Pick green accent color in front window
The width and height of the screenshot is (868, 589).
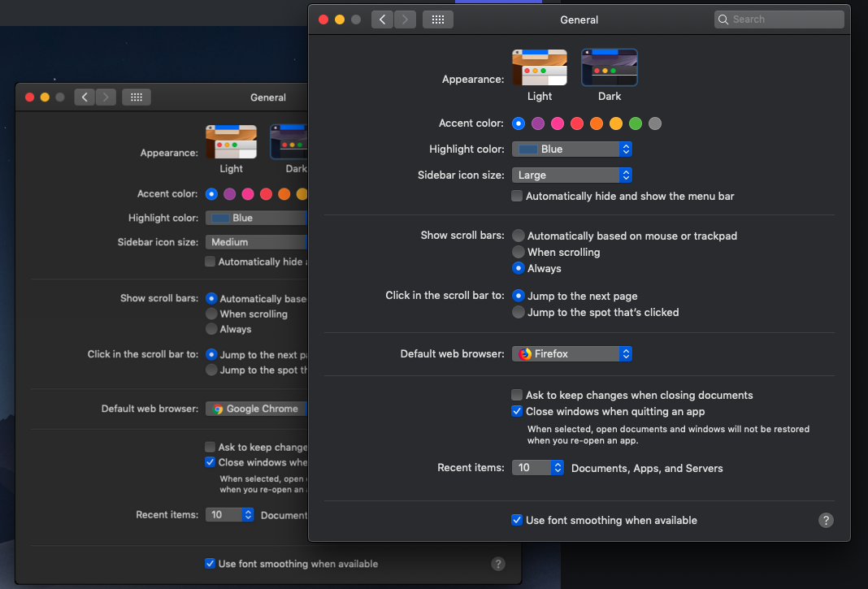tap(636, 123)
